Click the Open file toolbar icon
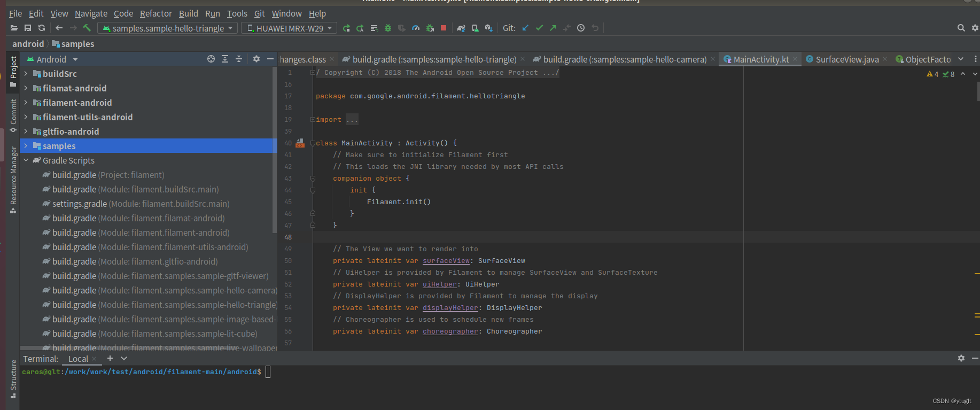 coord(14,28)
